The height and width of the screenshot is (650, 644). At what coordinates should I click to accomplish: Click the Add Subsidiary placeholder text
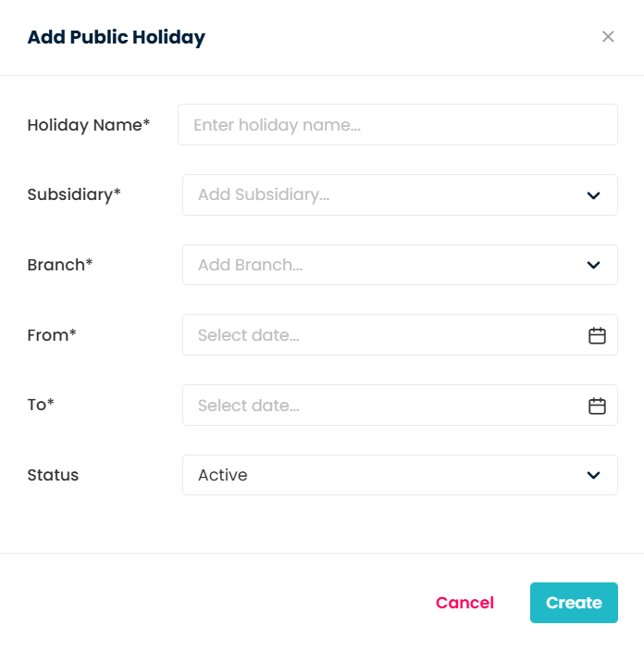(264, 194)
